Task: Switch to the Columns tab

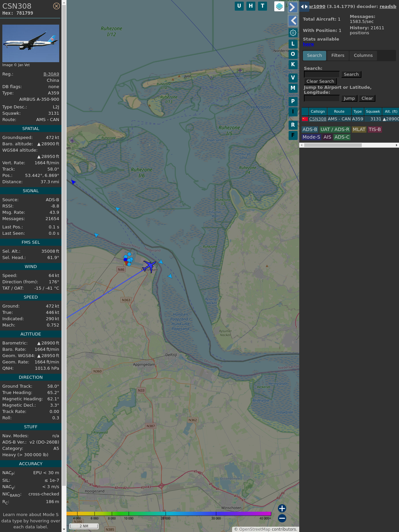Action: click(363, 56)
